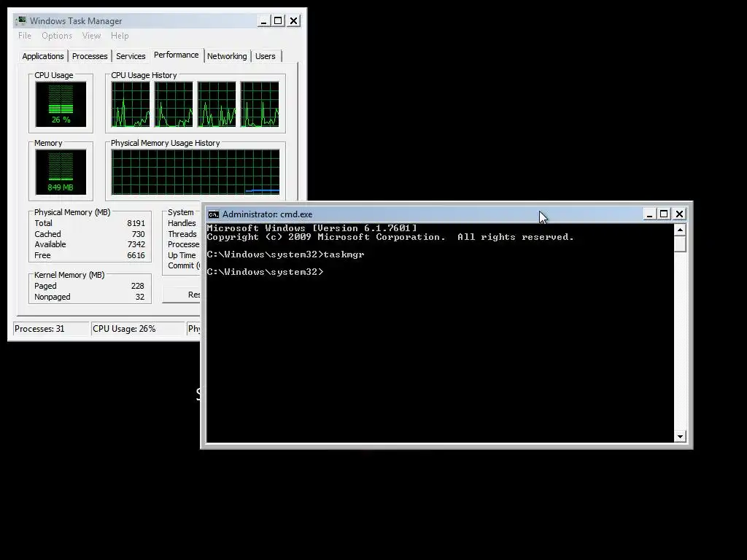Switch to the Networking tab
The image size is (747, 560).
click(x=227, y=56)
